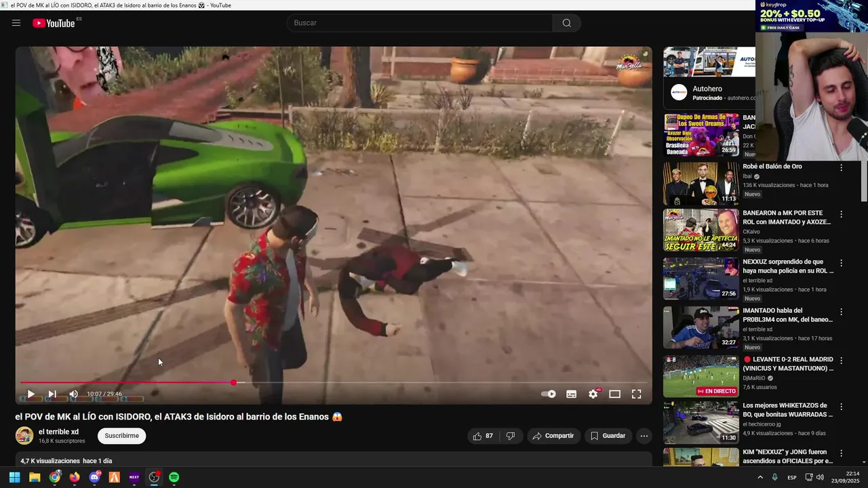The image size is (868, 488).
Task: Dislike the video
Action: (511, 436)
